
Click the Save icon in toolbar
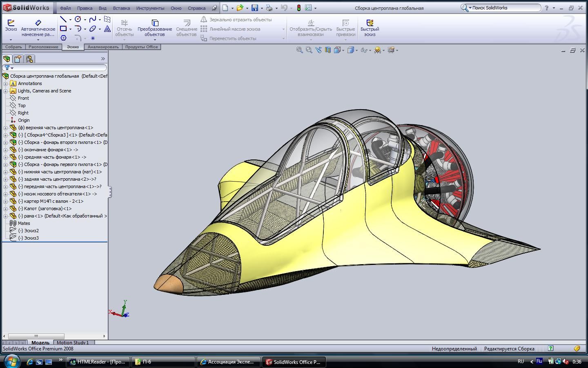[x=255, y=8]
